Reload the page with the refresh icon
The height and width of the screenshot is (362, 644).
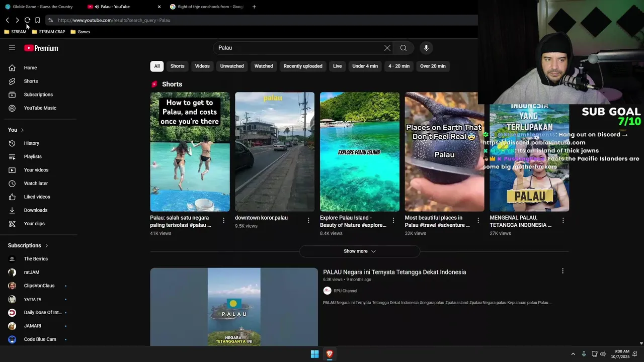coord(27,20)
